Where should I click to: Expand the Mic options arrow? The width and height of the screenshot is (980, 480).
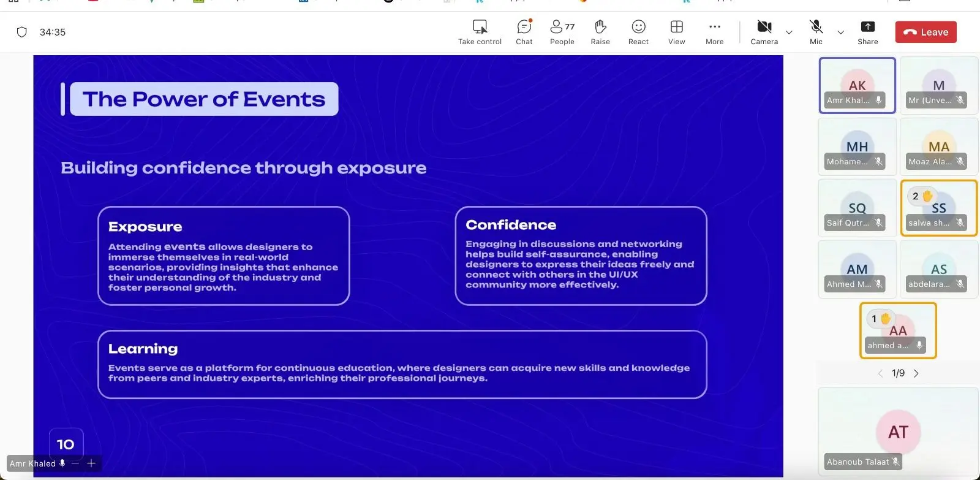(x=840, y=32)
